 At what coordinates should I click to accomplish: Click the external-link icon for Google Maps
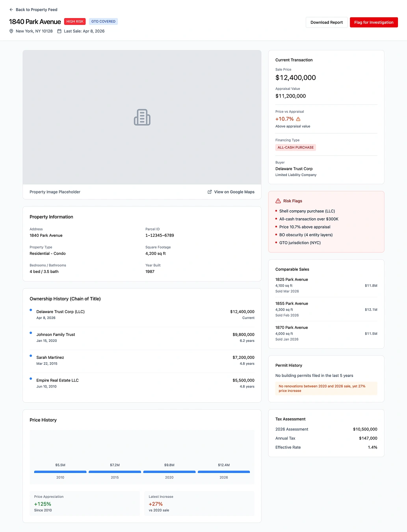coord(209,192)
